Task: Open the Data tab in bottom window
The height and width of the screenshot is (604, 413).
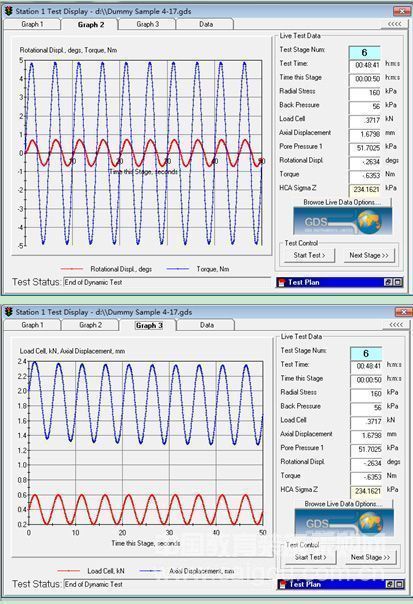Action: 206,325
